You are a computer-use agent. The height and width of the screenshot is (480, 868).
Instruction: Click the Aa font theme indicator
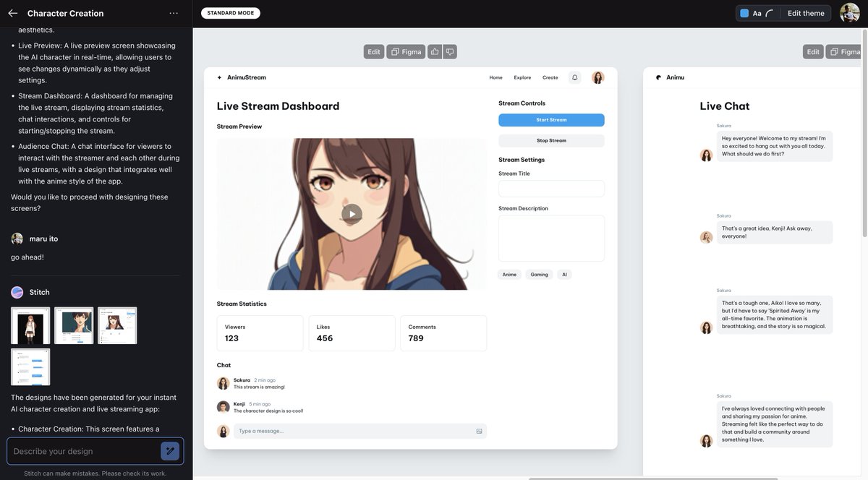click(x=757, y=13)
